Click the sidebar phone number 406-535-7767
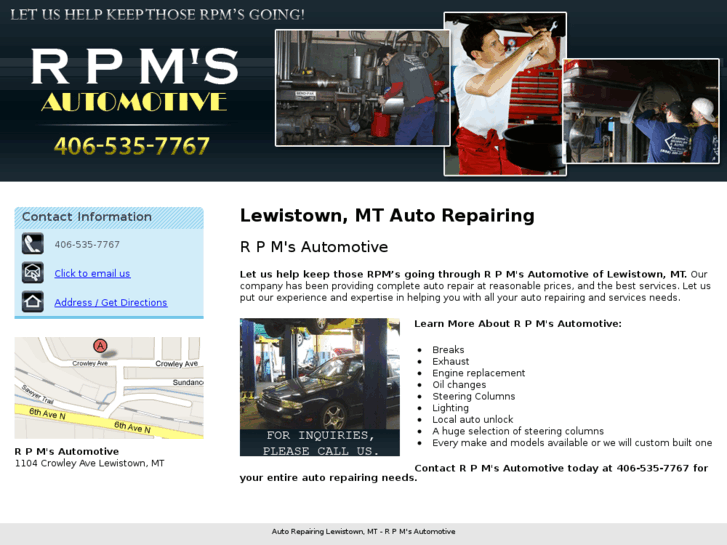This screenshot has height=545, width=727. tap(87, 244)
